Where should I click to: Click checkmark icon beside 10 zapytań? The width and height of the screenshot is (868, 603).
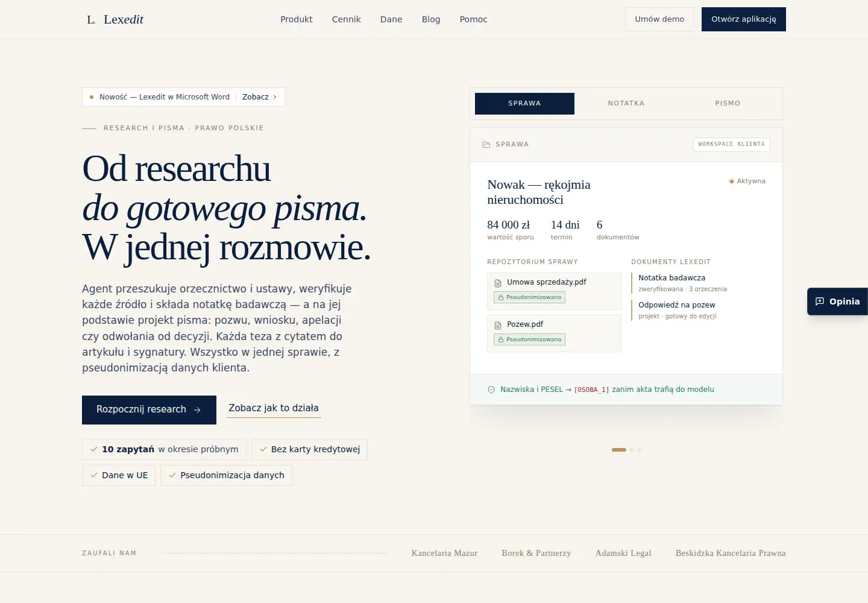point(94,449)
